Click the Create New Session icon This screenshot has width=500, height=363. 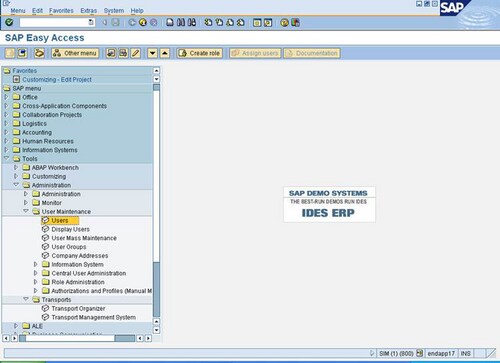tap(257, 22)
